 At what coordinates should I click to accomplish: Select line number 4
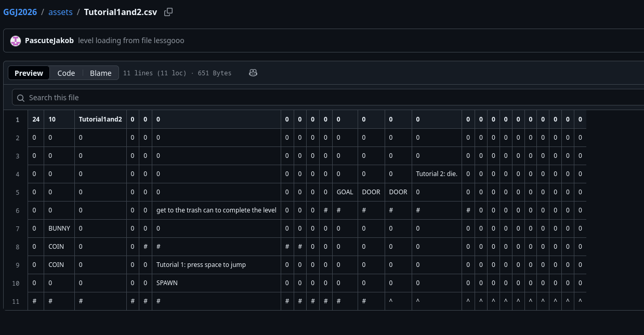[17, 174]
